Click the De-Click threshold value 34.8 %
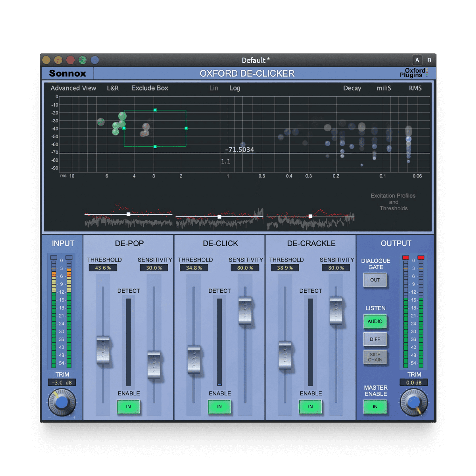476x476 pixels. click(x=194, y=268)
